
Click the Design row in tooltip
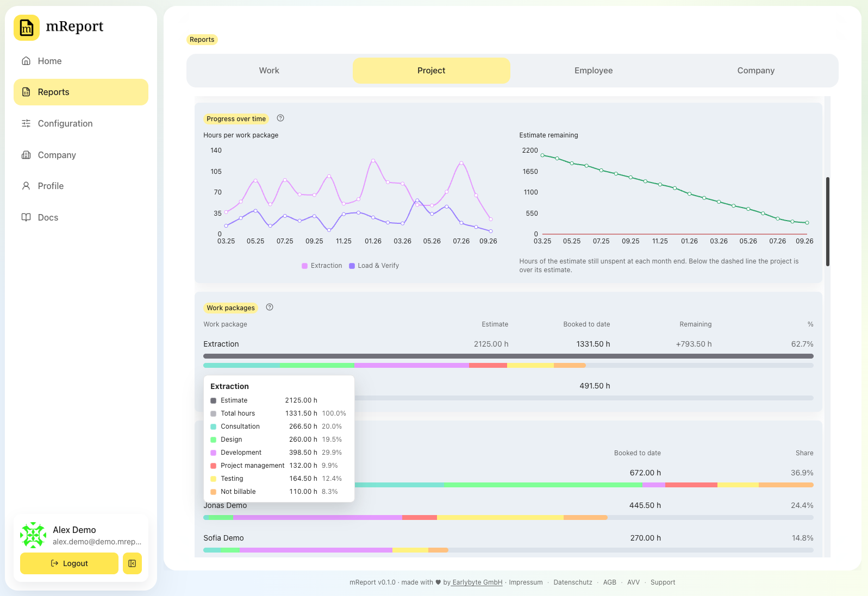pyautogui.click(x=278, y=440)
